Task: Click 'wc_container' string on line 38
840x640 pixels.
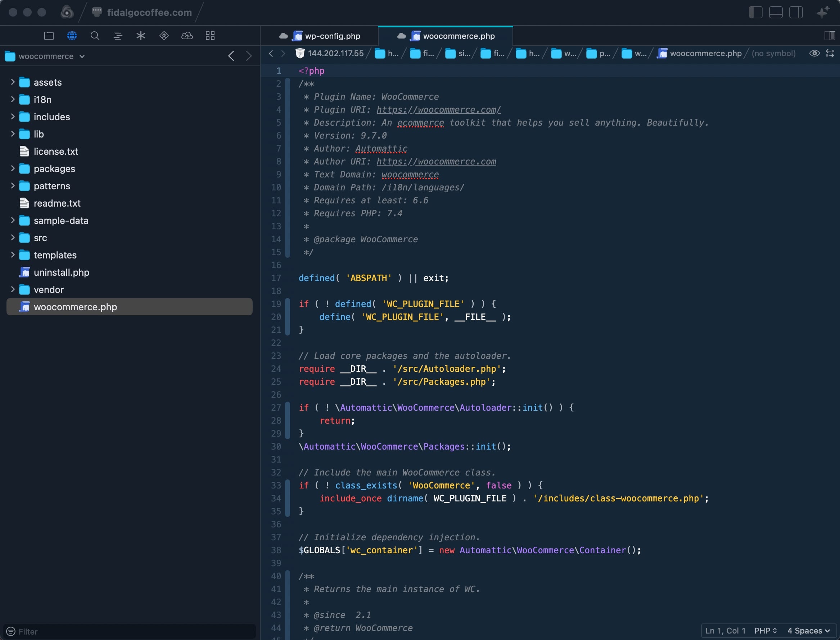Action: (382, 550)
